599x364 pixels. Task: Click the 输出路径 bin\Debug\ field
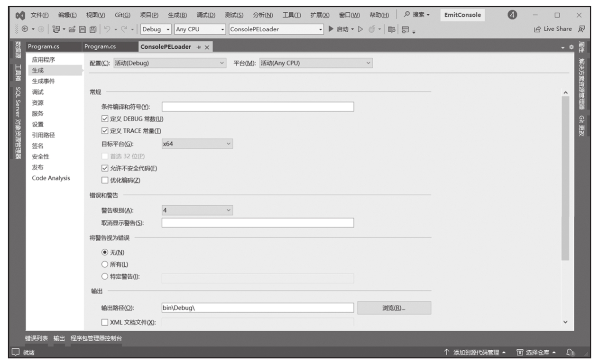(x=258, y=308)
